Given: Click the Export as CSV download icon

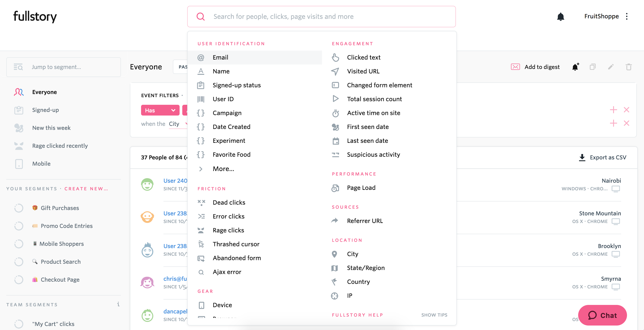Looking at the screenshot, I should tap(582, 158).
